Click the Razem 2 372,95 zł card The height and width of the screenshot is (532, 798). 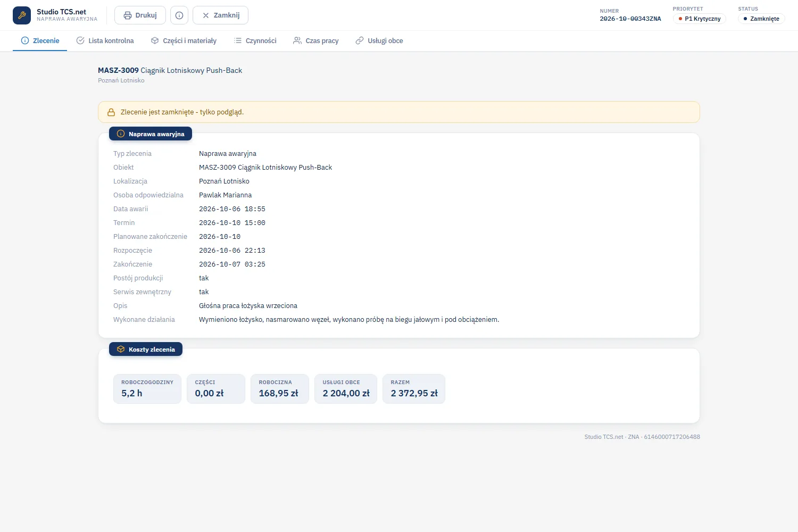coord(414,389)
